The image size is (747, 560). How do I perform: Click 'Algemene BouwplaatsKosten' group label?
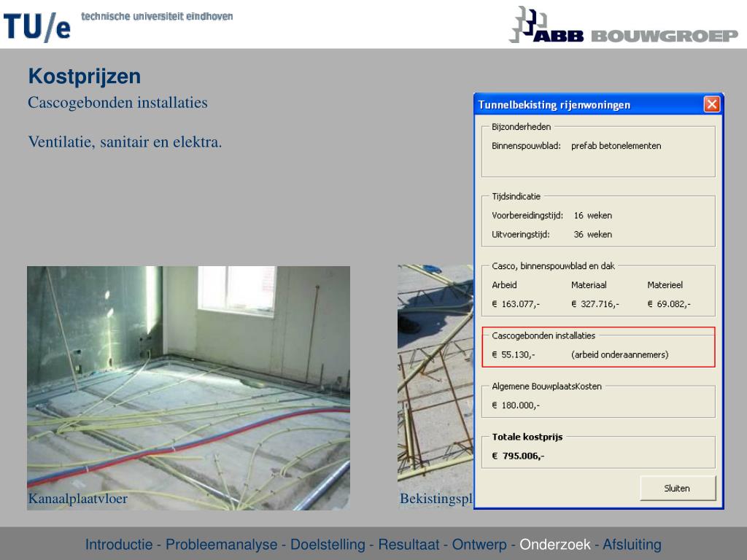point(546,386)
